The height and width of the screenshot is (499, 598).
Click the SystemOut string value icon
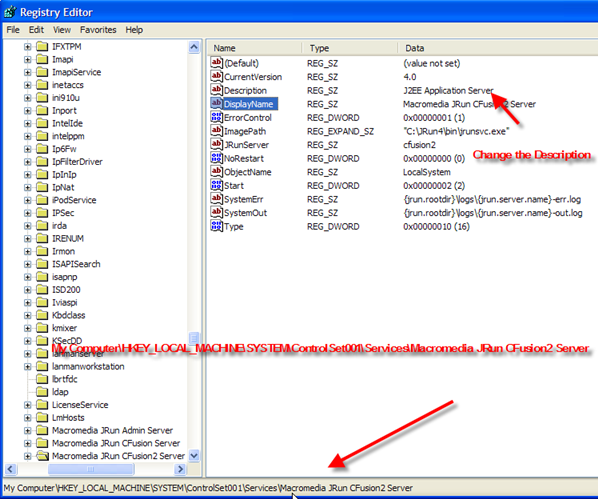[216, 212]
